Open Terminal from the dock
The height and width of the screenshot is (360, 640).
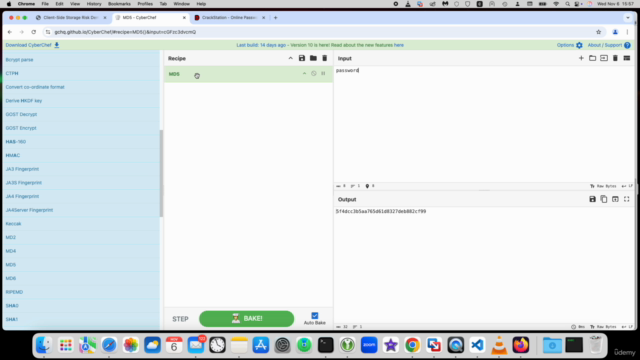(x=326, y=345)
